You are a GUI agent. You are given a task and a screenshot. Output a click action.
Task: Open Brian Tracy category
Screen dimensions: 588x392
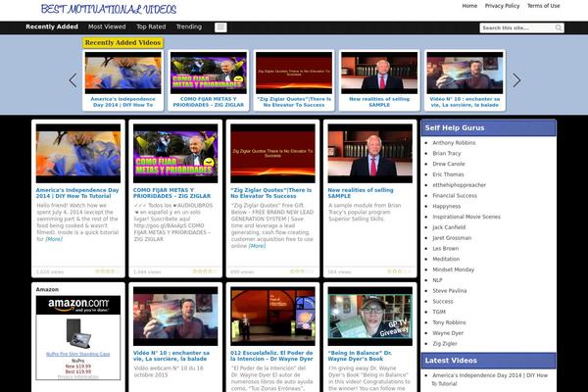point(447,153)
